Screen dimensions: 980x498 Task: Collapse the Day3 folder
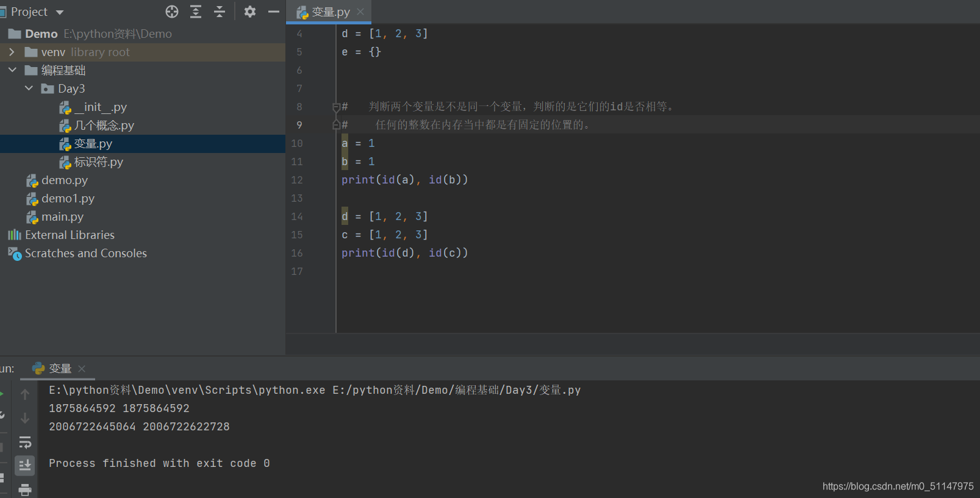tap(29, 88)
